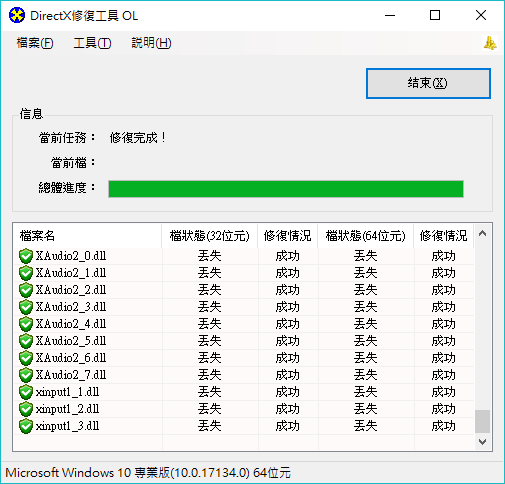This screenshot has width=505, height=484.
Task: Click the green shield icon for XAudio2_6.dll
Action: (x=26, y=358)
